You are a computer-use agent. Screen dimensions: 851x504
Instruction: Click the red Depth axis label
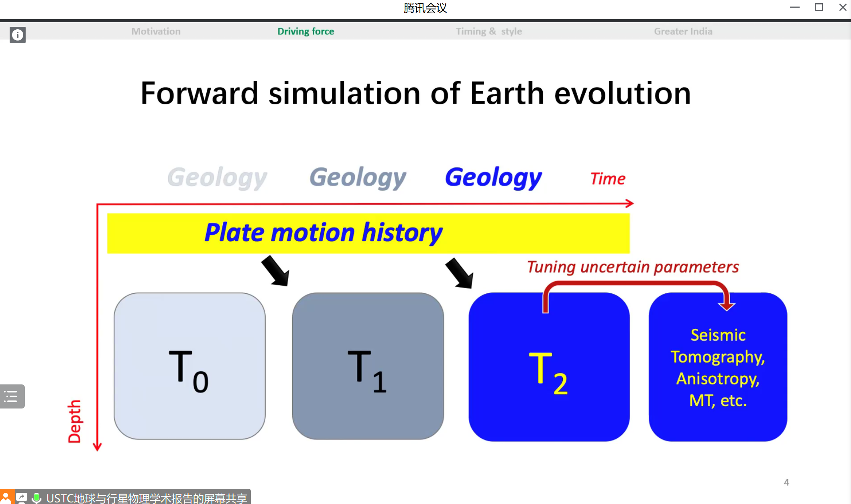[x=75, y=421]
